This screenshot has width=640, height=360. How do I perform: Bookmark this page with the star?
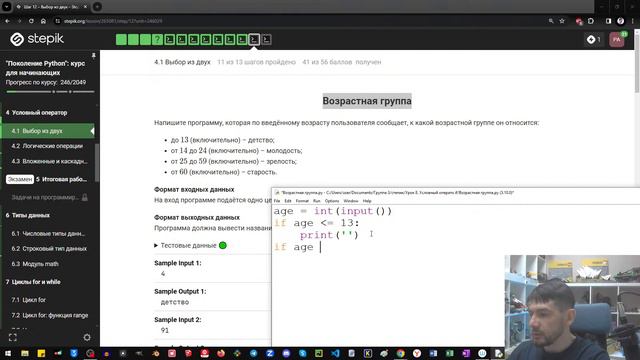point(562,21)
